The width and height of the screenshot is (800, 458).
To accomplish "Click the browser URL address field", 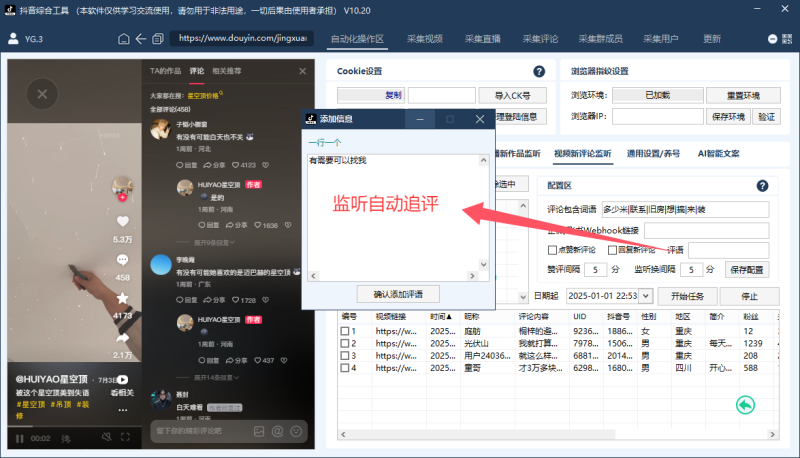I will point(242,38).
